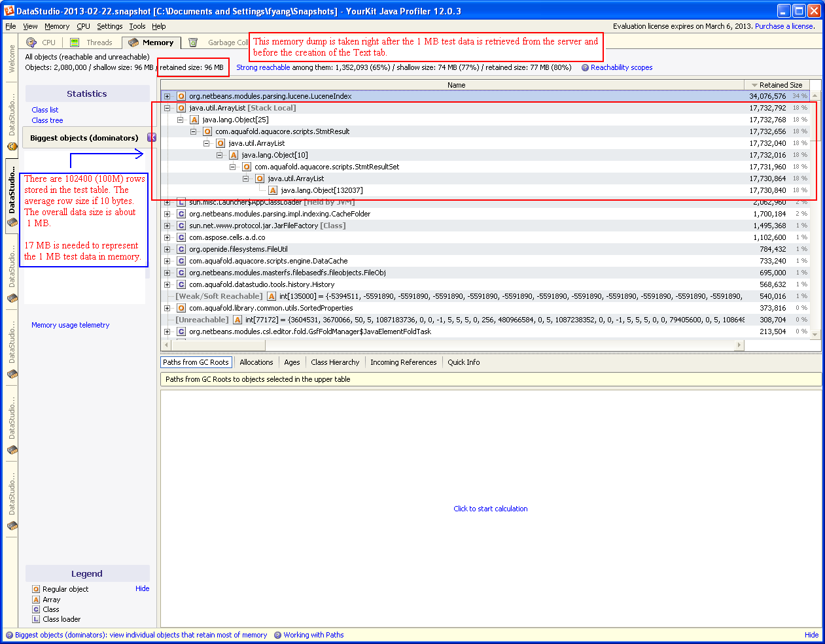Click the retained size value 34,076,576
The width and height of the screenshot is (825, 644).
point(767,96)
